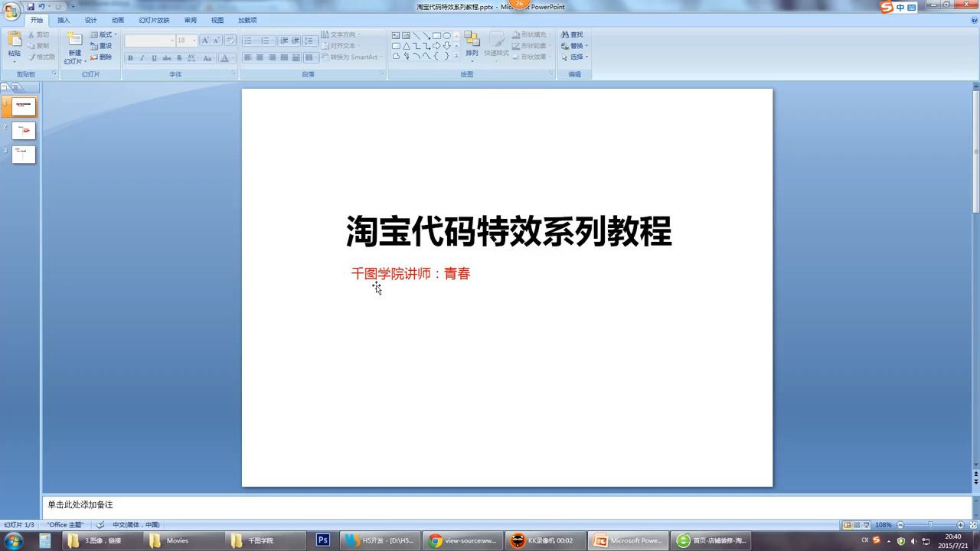Click Find (查找) in editing group

coord(573,34)
